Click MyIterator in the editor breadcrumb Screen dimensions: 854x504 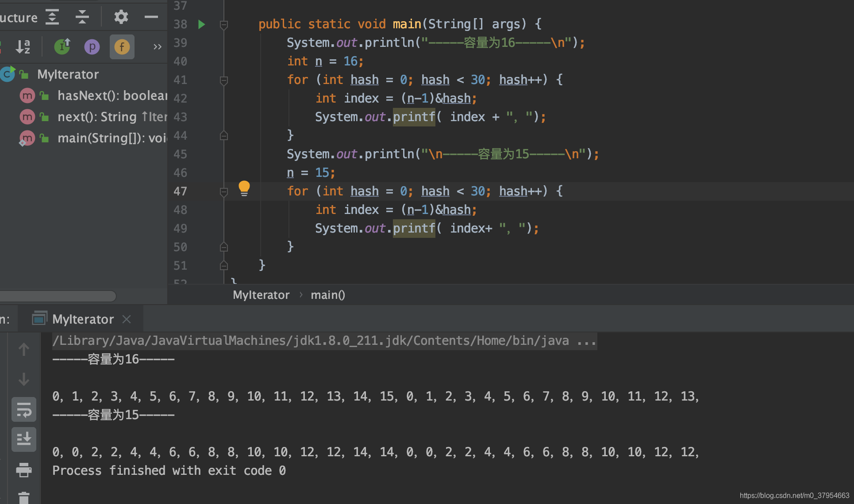pos(261,295)
